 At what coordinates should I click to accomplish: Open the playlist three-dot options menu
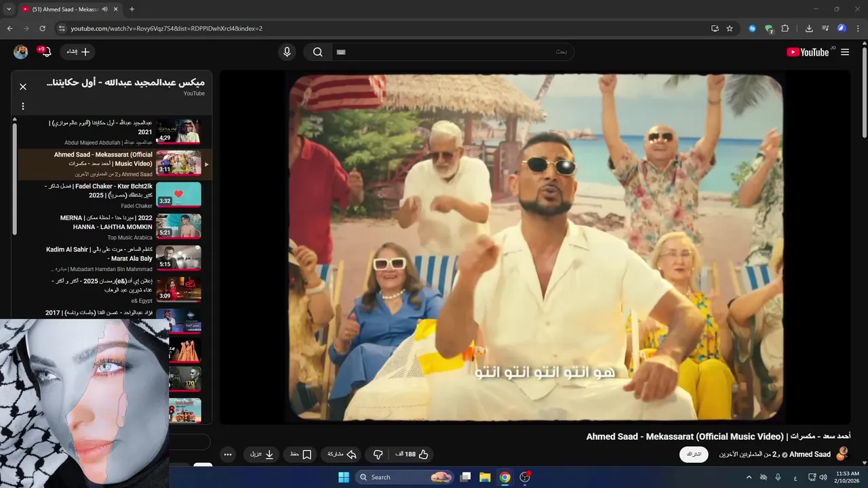pos(23,106)
